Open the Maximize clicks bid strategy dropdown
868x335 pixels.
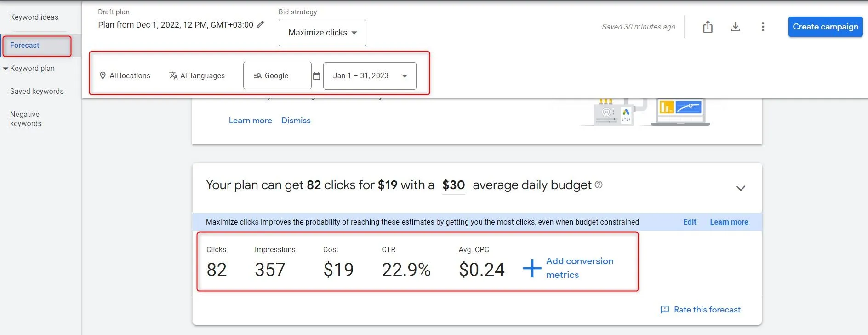click(322, 33)
